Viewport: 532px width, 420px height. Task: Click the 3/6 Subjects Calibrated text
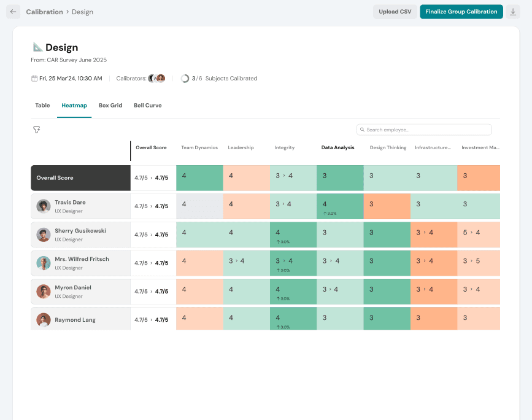[x=225, y=79]
